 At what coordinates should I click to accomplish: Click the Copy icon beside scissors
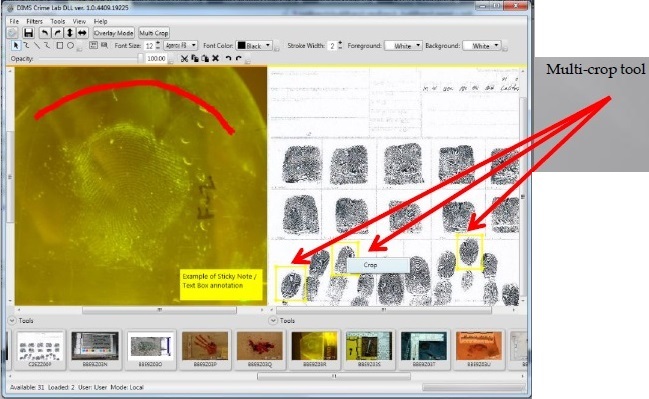point(195,58)
